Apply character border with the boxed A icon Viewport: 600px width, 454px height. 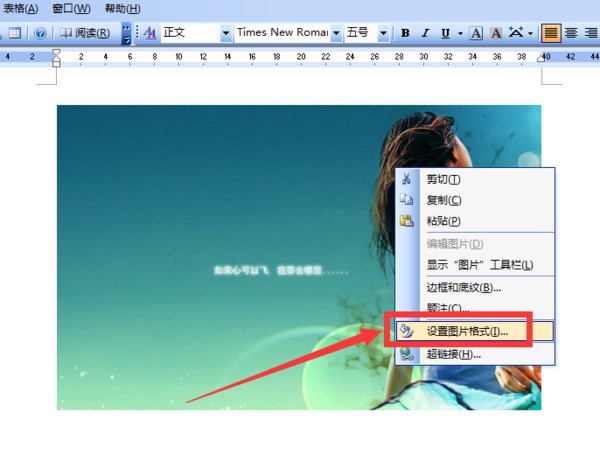point(476,33)
